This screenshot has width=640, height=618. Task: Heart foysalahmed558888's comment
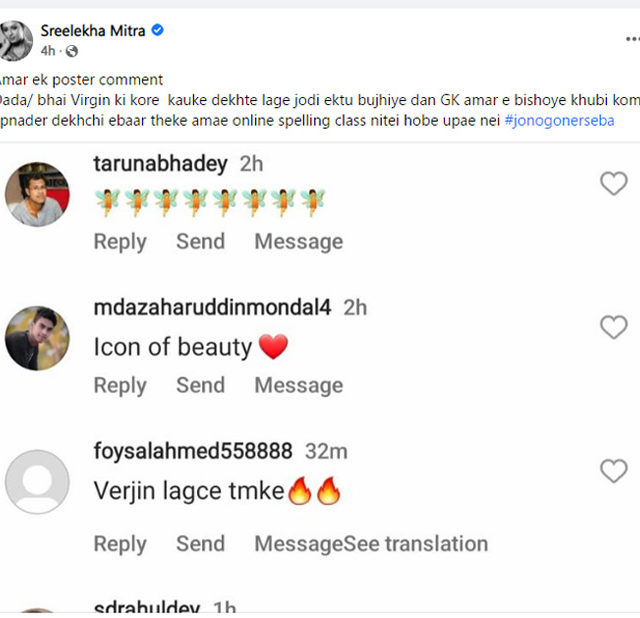(x=613, y=471)
